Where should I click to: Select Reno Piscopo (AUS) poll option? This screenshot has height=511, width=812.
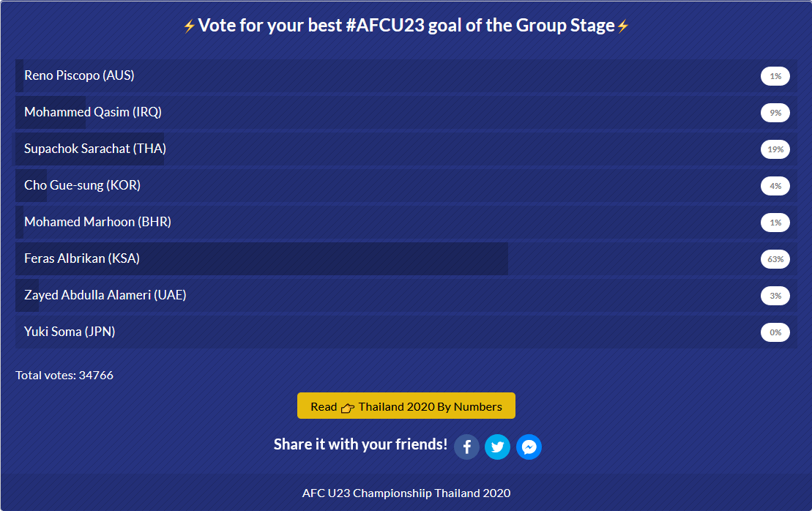pos(406,75)
